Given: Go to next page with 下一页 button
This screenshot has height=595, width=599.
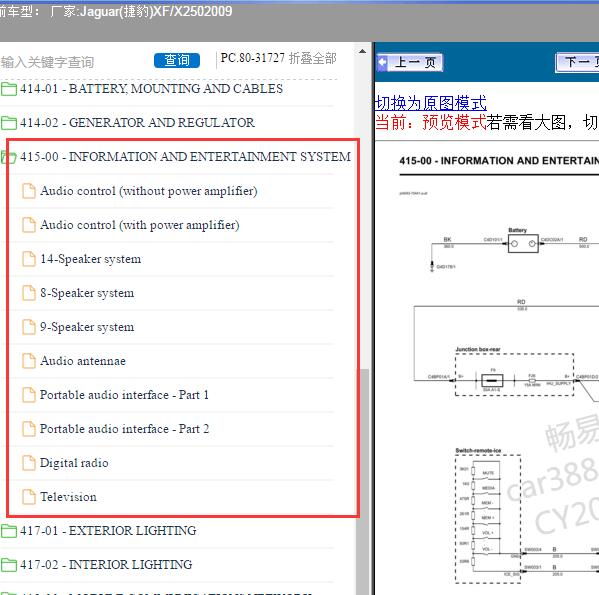Looking at the screenshot, I should coord(577,63).
